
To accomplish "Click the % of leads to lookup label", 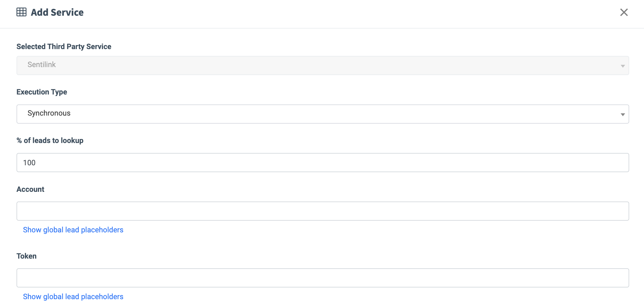I will pyautogui.click(x=50, y=140).
